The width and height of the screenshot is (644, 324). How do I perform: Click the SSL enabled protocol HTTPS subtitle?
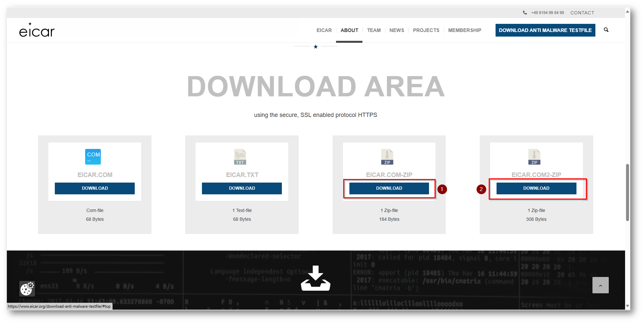pos(315,115)
